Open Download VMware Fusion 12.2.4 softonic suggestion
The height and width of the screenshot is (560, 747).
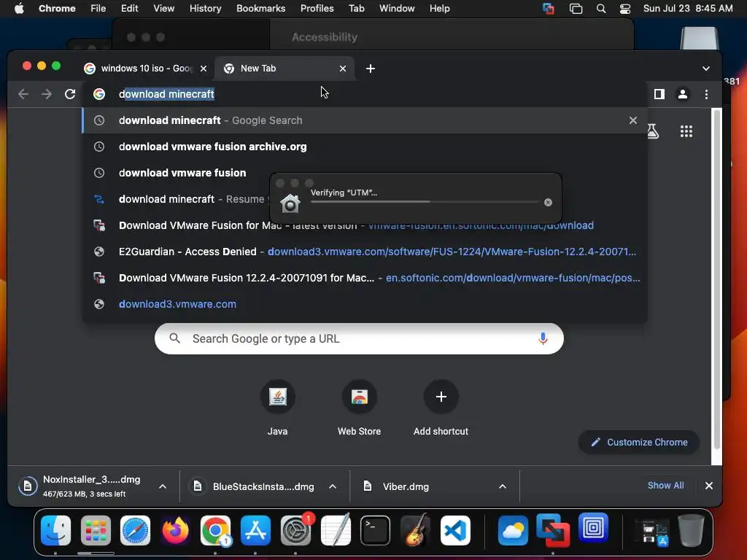click(365, 278)
